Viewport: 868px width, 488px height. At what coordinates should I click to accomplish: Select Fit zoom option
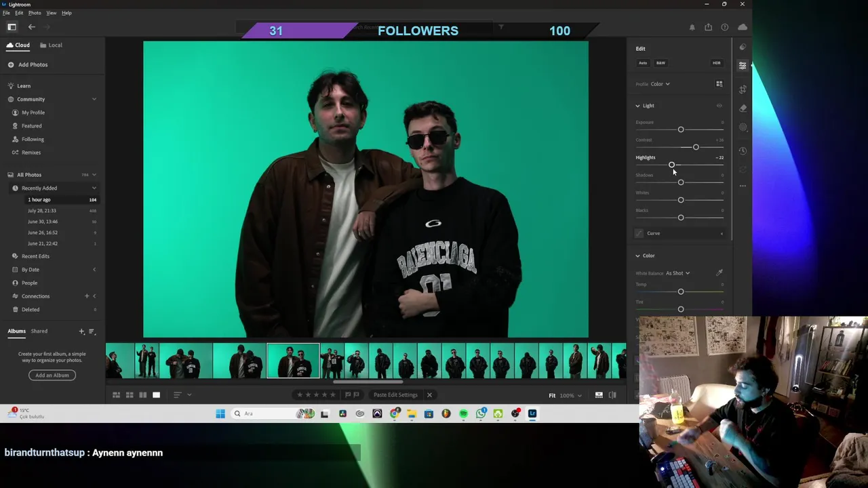click(x=552, y=395)
